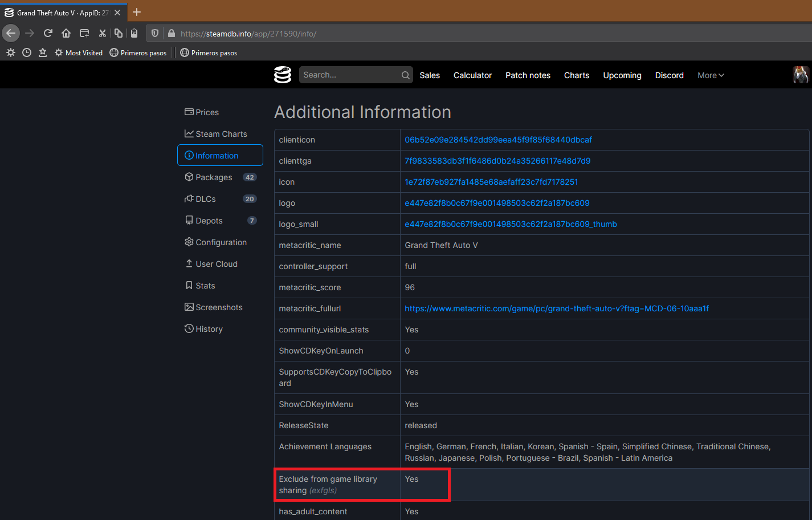812x520 pixels.
Task: Close the Grand Theft Auto V tab
Action: 117,13
